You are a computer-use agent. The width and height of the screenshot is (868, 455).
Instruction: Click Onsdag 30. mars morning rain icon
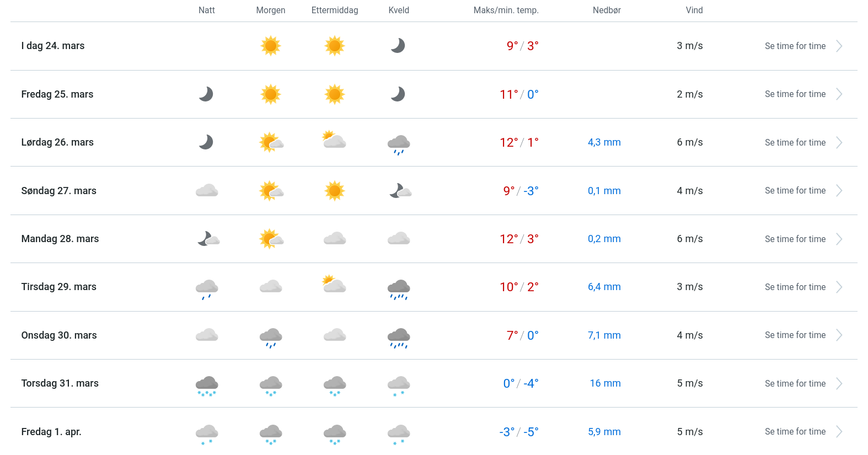[271, 337]
